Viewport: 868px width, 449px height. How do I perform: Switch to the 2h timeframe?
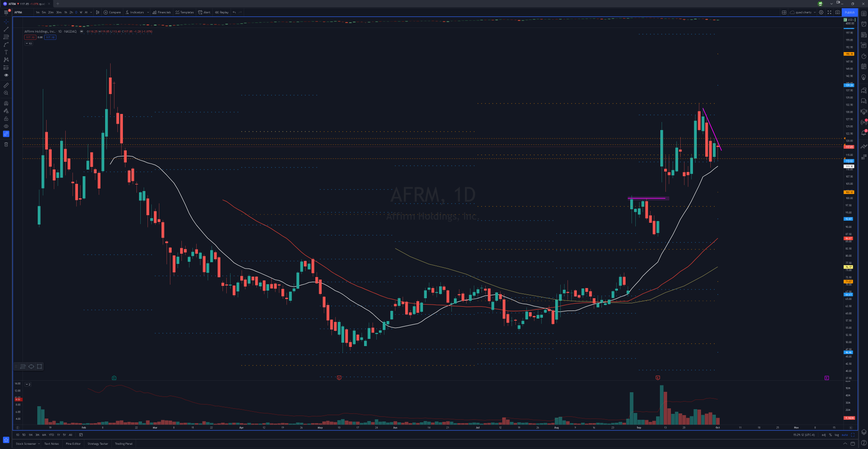71,12
